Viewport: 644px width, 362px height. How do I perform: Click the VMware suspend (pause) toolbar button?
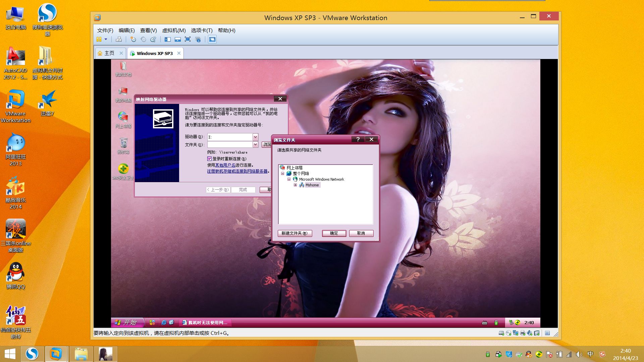click(99, 40)
